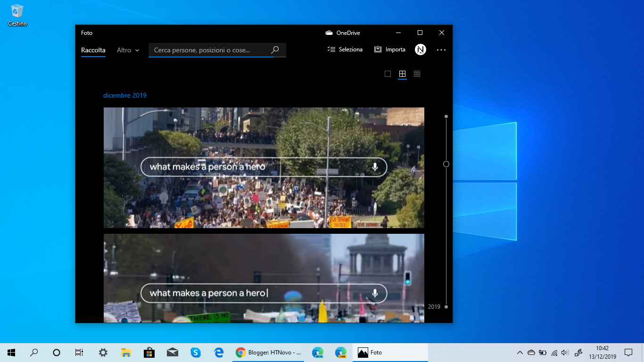Image resolution: width=644 pixels, height=362 pixels.
Task: Click the OneDrive cloud icon in the title bar
Action: pos(329,33)
